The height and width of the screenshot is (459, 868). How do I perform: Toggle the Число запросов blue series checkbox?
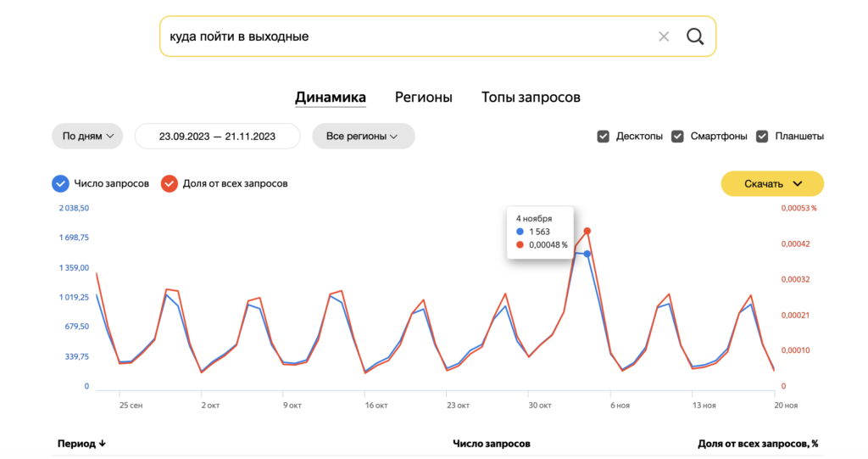pyautogui.click(x=60, y=183)
